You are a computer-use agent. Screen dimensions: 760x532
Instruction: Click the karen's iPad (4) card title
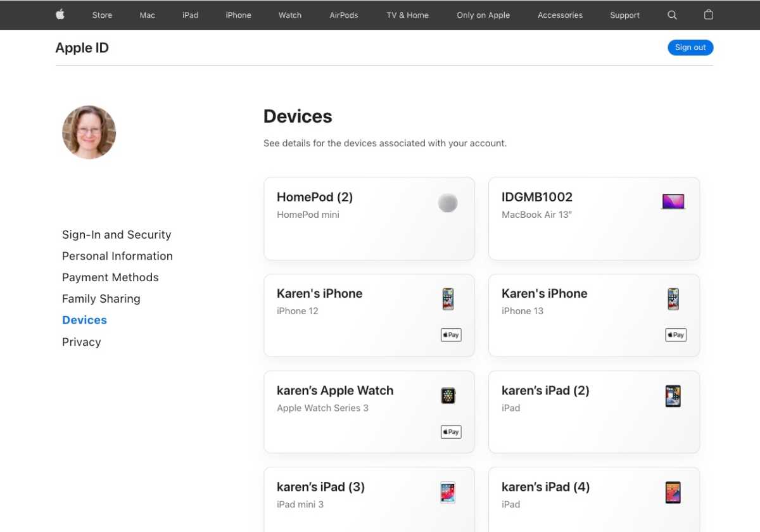click(545, 487)
